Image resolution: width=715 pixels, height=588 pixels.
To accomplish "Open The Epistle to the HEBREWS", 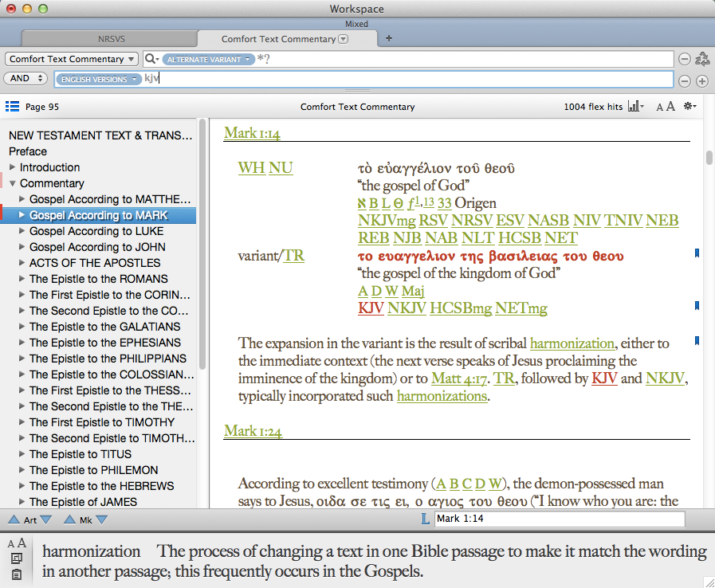I will pos(102,486).
